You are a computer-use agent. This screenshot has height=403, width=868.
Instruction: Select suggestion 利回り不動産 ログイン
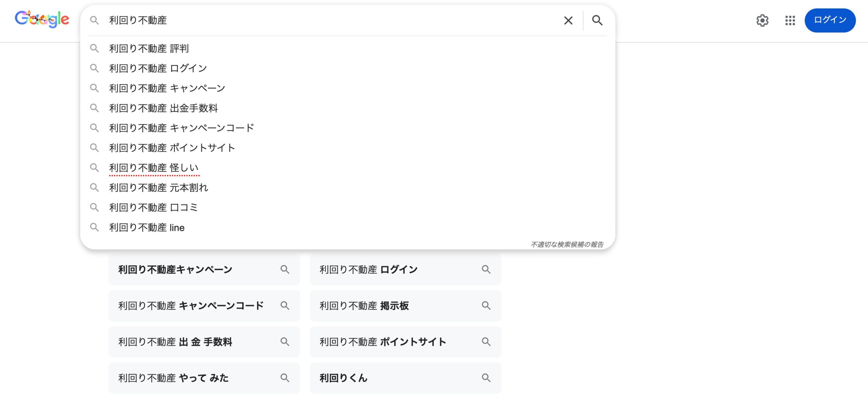[158, 68]
